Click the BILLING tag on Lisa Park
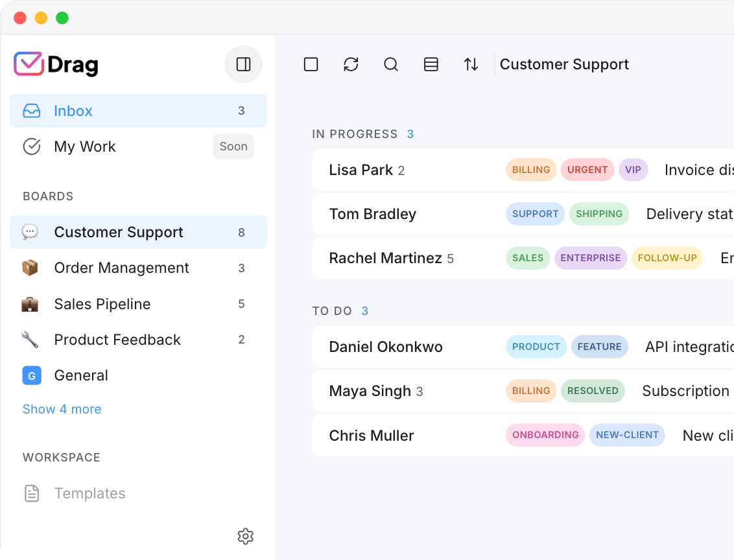Image resolution: width=734 pixels, height=560 pixels. click(x=531, y=170)
